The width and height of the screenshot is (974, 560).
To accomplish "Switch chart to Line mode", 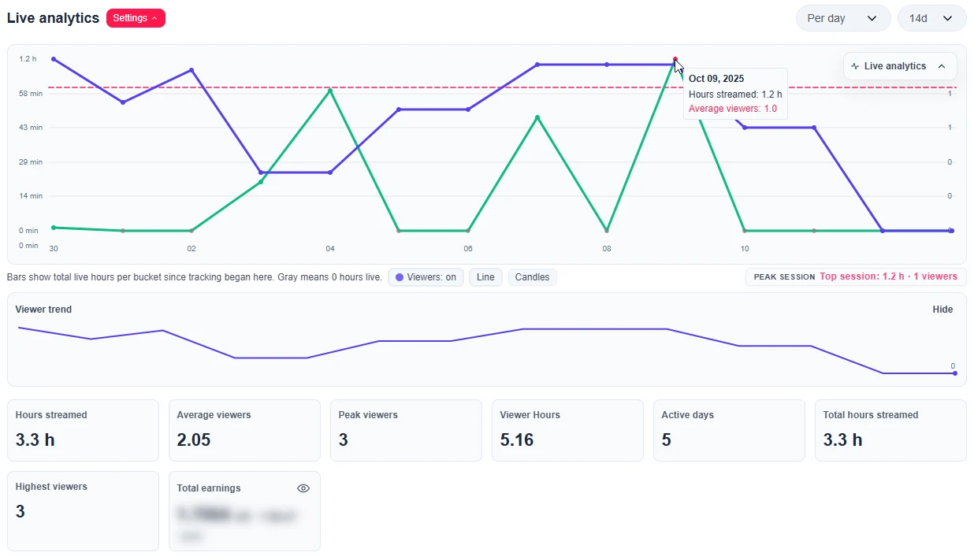I will 485,277.
